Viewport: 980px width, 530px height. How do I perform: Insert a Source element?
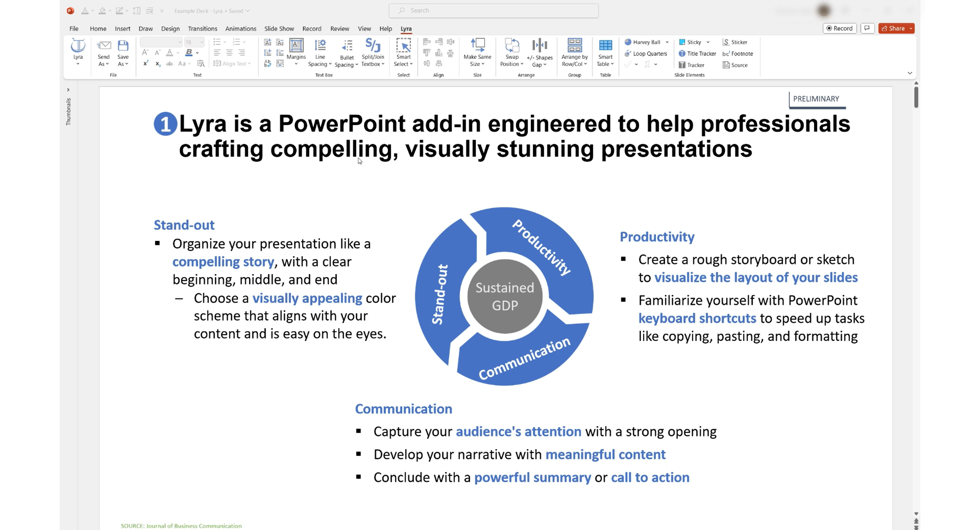point(735,65)
